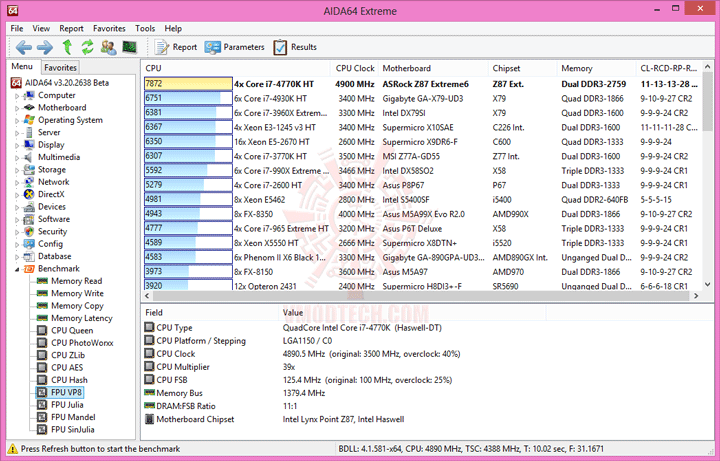
Task: Expand the Computer tree node
Action: click(x=17, y=96)
